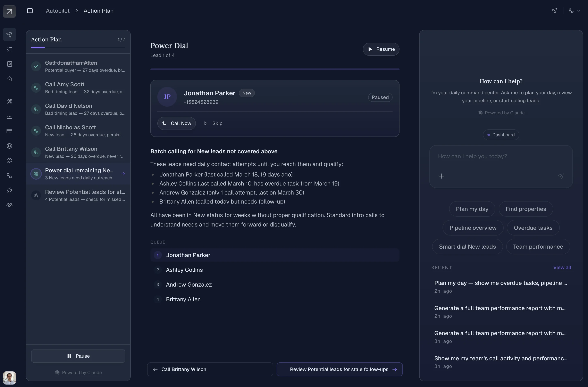
Task: Toggle the Dashboard pill in the assistant panel
Action: (501, 135)
